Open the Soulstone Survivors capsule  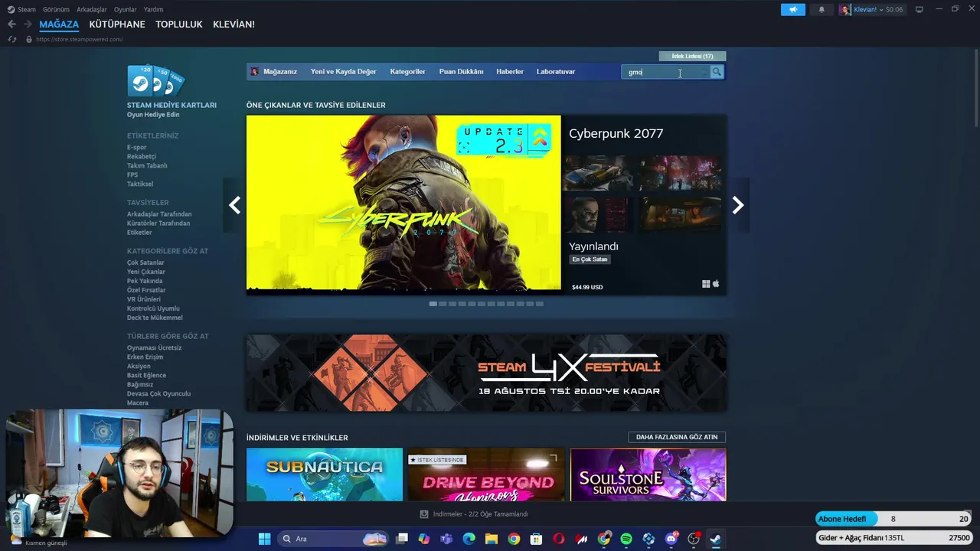tap(648, 474)
